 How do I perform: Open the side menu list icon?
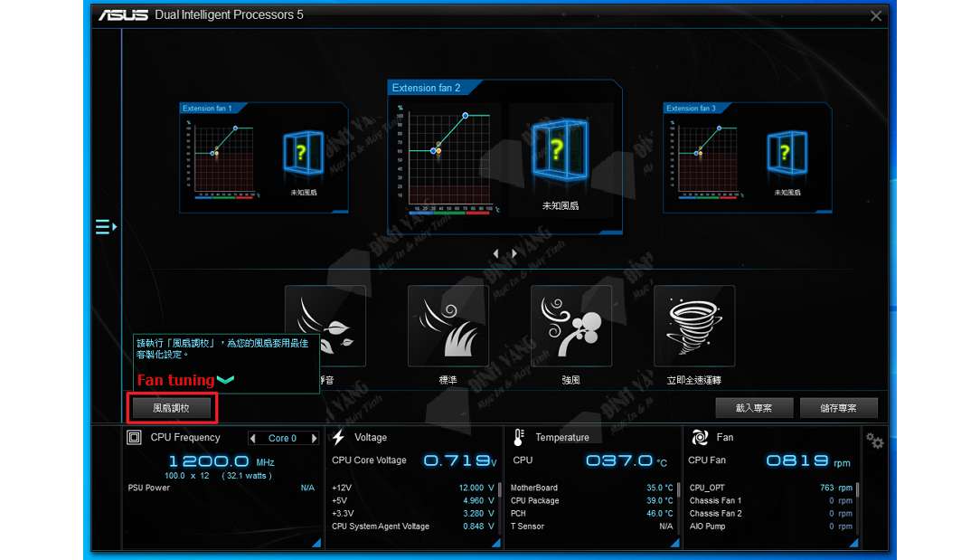click(106, 226)
